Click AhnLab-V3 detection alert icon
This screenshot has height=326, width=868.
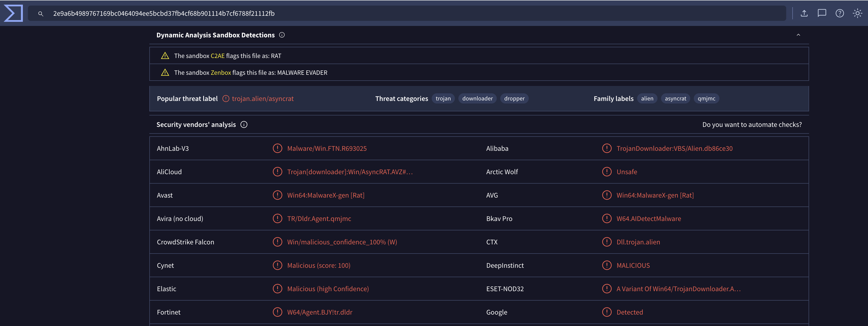coord(277,148)
